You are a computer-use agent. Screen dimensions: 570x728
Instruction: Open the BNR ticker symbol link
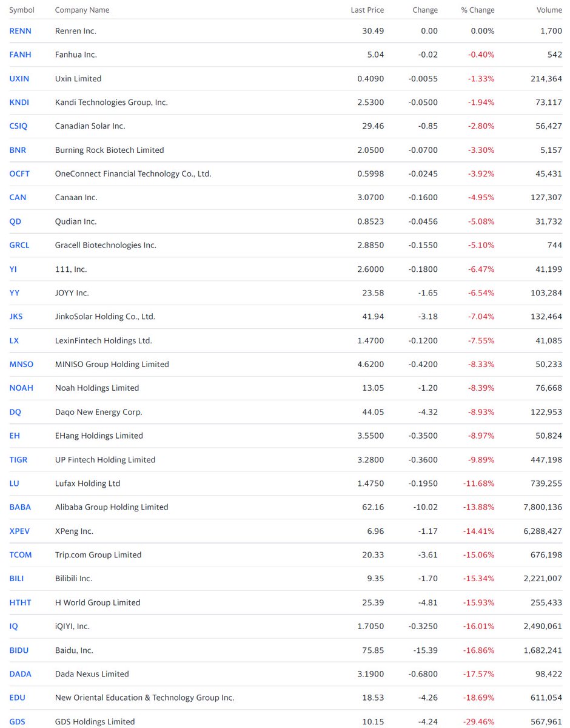(18, 150)
